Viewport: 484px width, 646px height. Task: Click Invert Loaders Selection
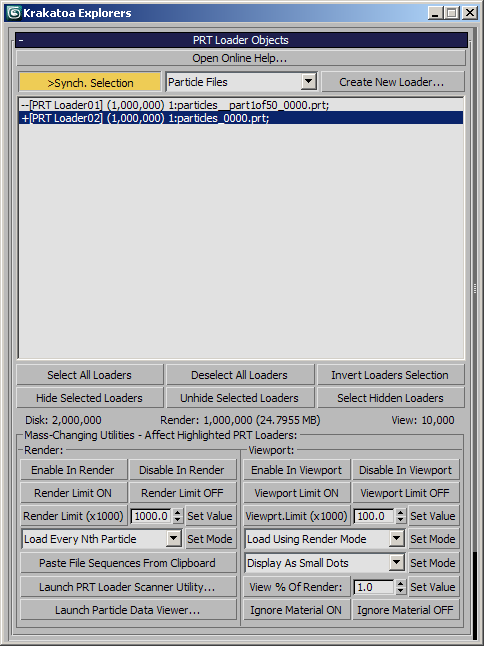390,375
